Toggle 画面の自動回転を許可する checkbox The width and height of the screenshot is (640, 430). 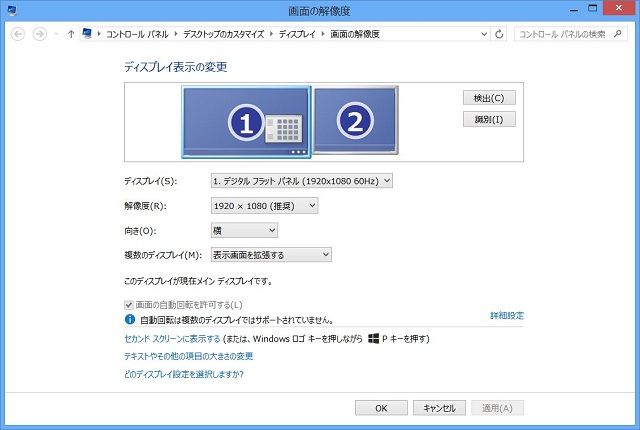[x=129, y=305]
